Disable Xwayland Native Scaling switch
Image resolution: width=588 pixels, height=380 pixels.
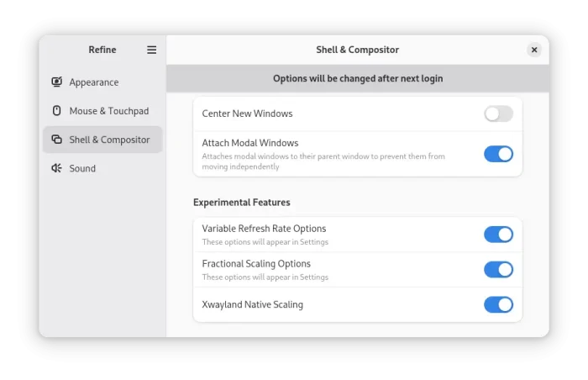point(498,304)
